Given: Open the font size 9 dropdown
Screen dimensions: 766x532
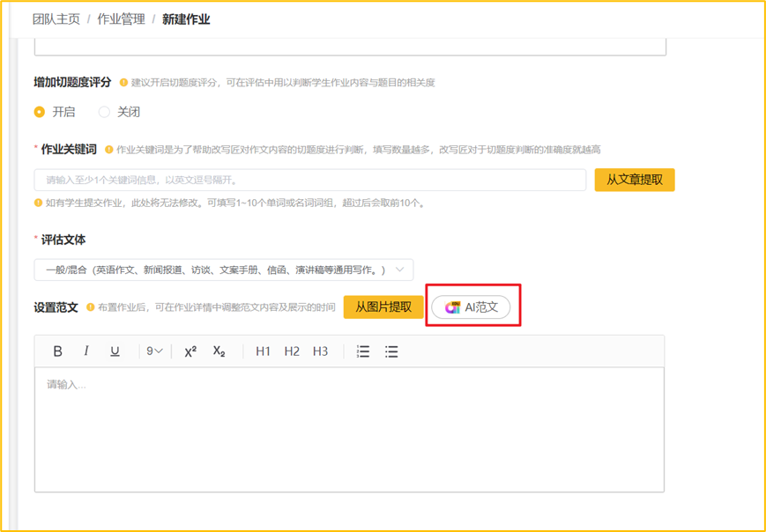Looking at the screenshot, I should click(154, 351).
